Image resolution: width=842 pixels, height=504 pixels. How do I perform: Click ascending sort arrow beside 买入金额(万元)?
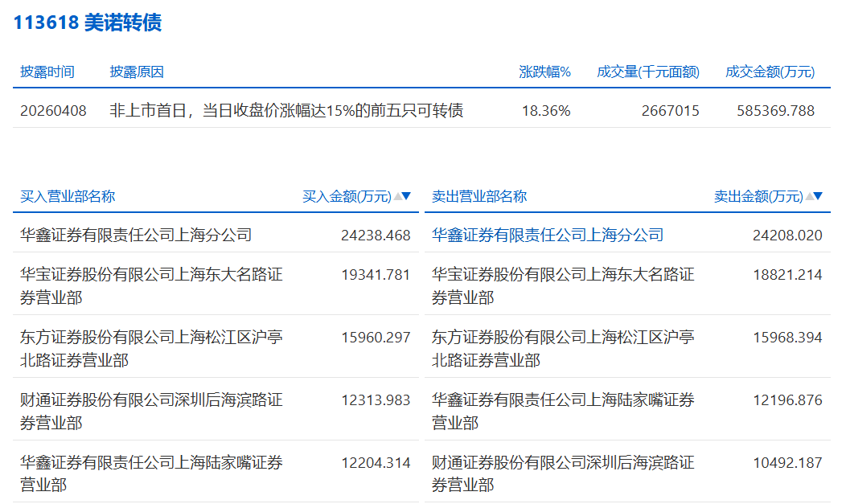[397, 196]
